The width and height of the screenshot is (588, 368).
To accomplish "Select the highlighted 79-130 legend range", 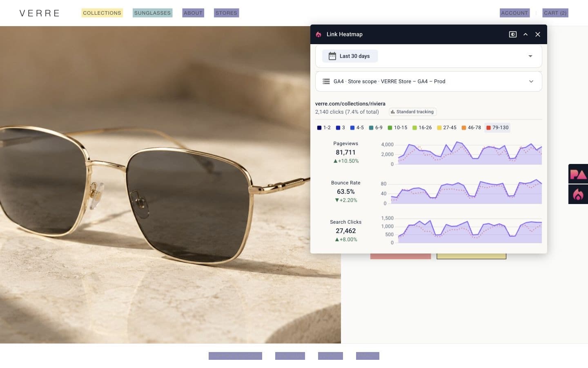I will click(497, 128).
